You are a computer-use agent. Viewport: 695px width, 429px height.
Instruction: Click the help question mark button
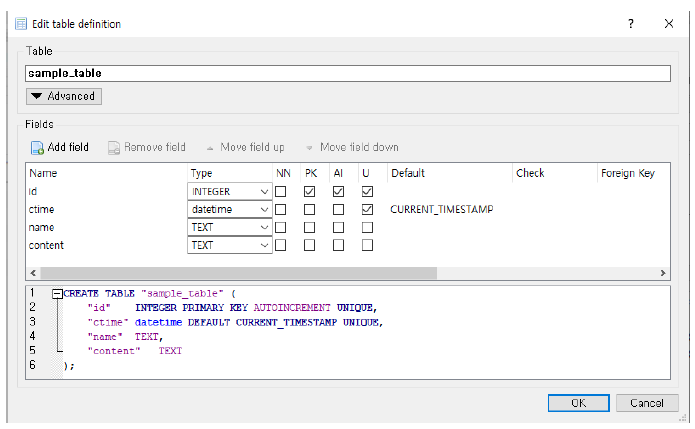tap(631, 23)
